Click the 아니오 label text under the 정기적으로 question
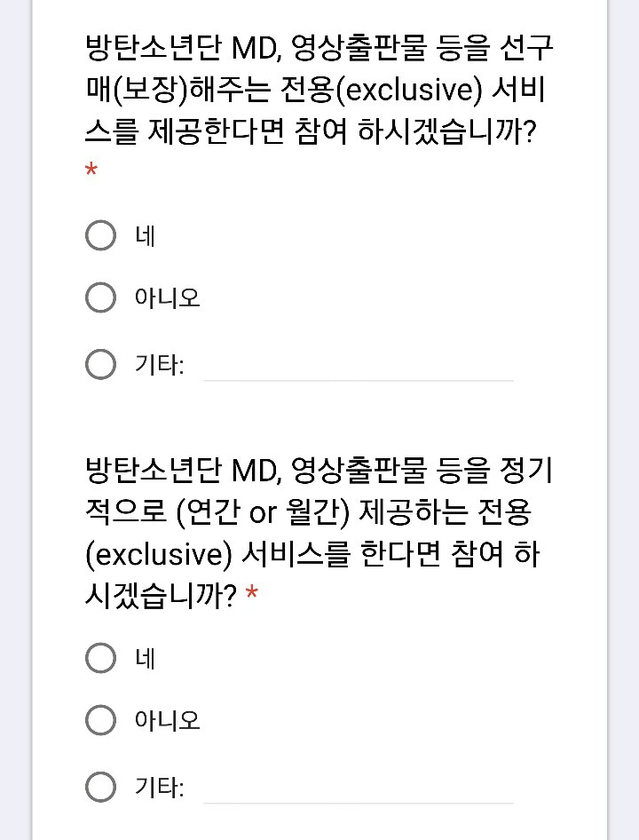This screenshot has width=639, height=840. pos(167,720)
